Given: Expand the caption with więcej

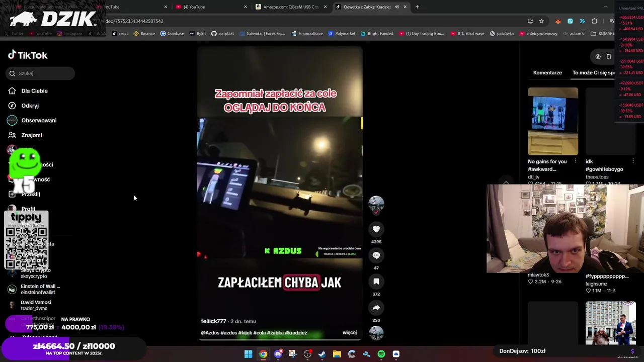Looking at the screenshot, I should click(350, 332).
